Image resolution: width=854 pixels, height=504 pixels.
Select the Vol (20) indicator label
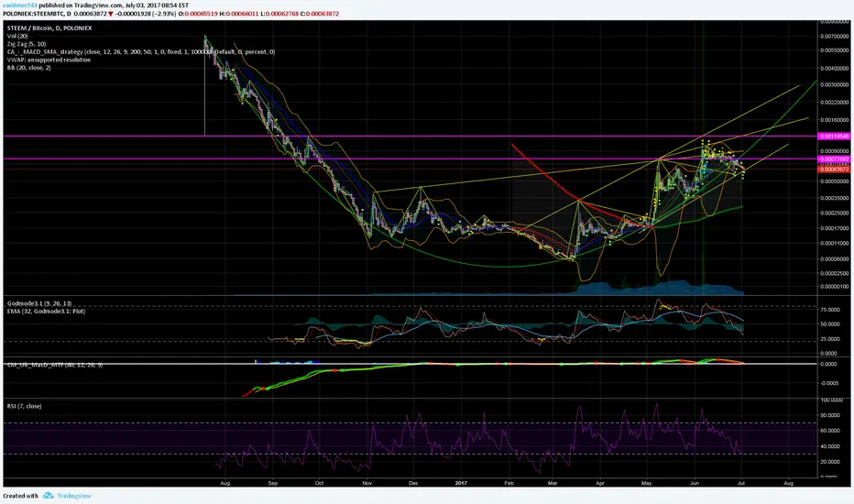coord(17,36)
